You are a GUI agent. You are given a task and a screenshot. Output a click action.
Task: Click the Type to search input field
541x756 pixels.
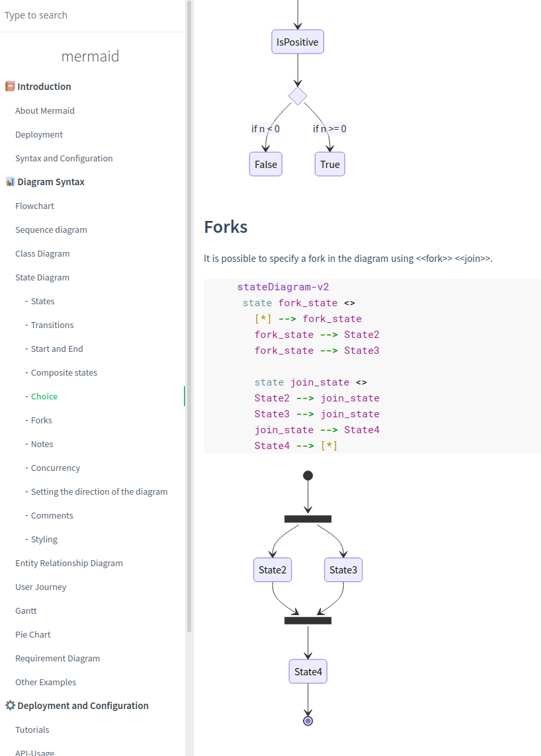79,15
